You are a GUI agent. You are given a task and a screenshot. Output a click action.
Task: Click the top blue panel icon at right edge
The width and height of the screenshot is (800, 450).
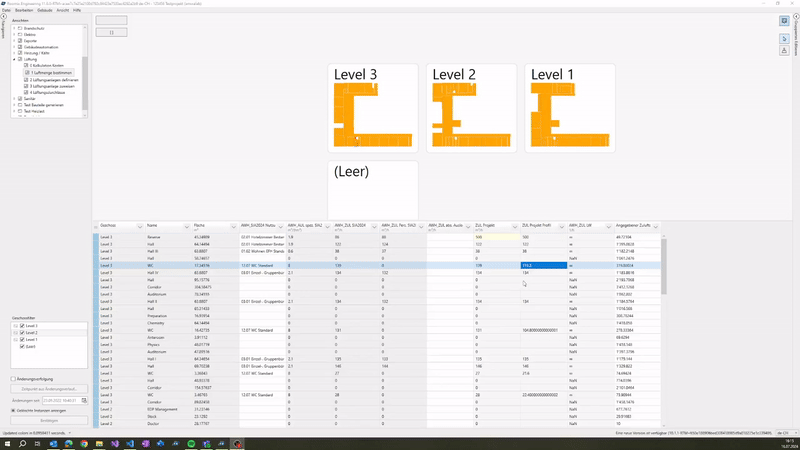click(x=784, y=21)
